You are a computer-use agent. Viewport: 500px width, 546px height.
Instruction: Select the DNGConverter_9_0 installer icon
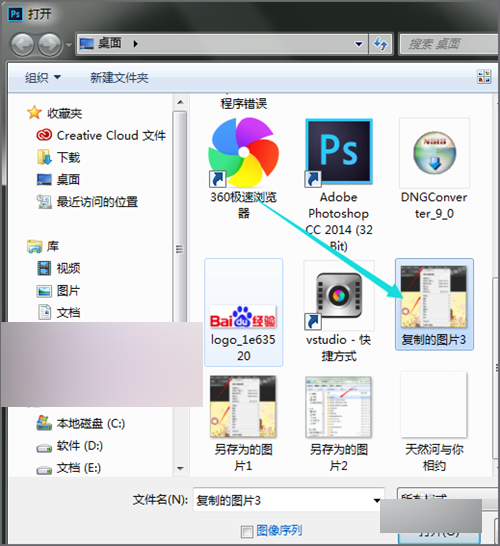click(434, 153)
